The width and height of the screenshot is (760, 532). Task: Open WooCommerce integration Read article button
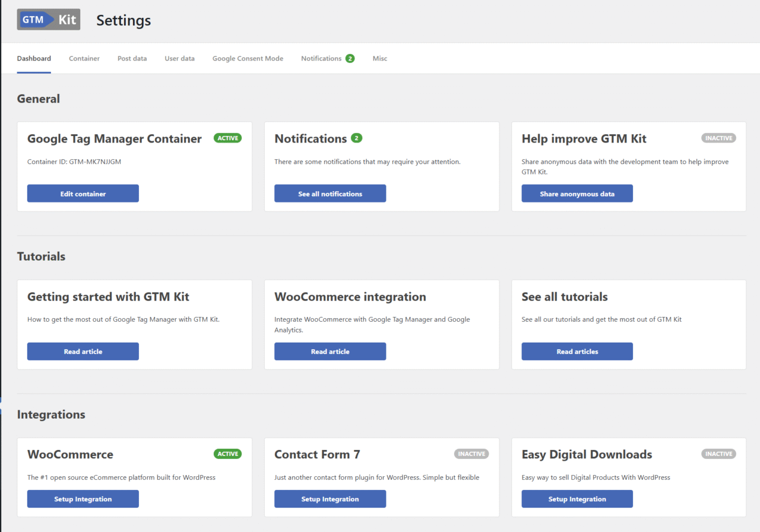330,351
